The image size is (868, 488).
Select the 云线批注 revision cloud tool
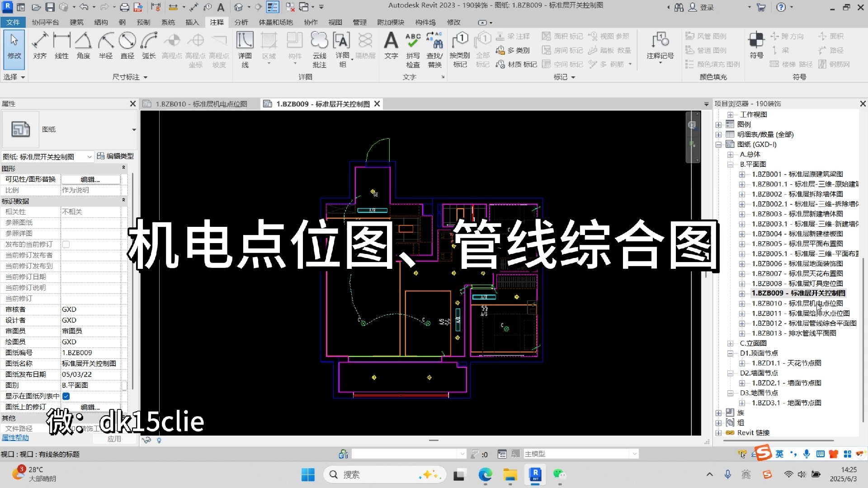[x=320, y=49]
